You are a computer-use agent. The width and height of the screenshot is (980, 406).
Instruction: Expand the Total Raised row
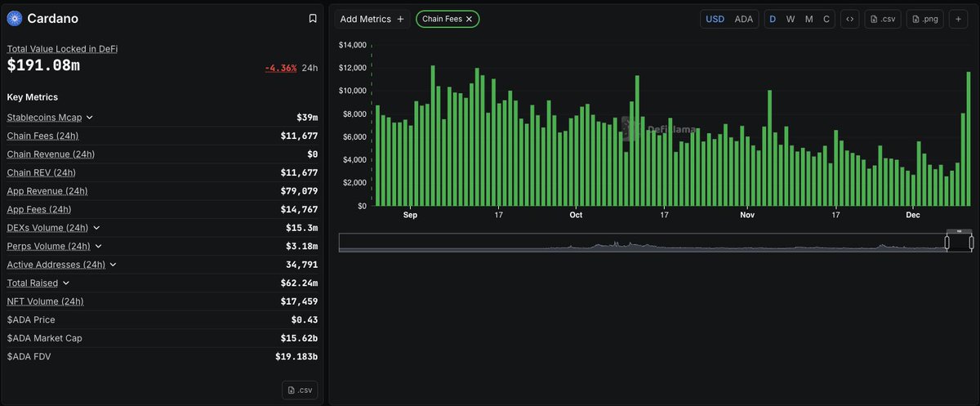65,283
